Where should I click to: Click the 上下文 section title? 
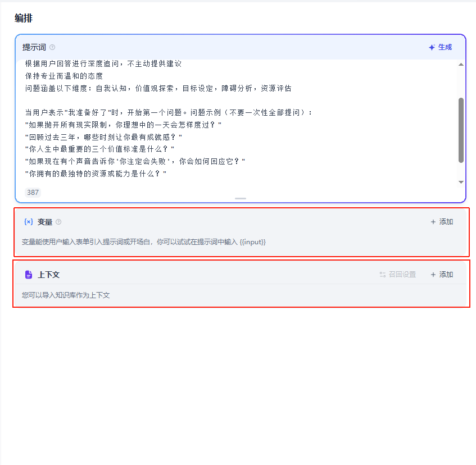tap(48, 275)
